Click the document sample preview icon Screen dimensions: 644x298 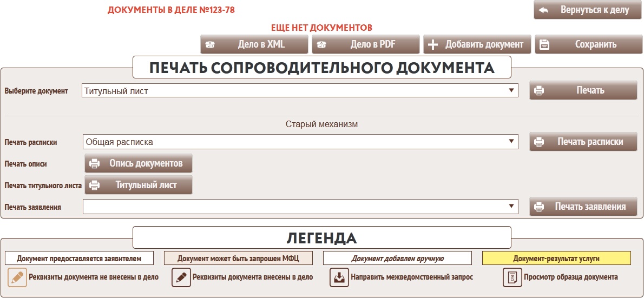512,277
